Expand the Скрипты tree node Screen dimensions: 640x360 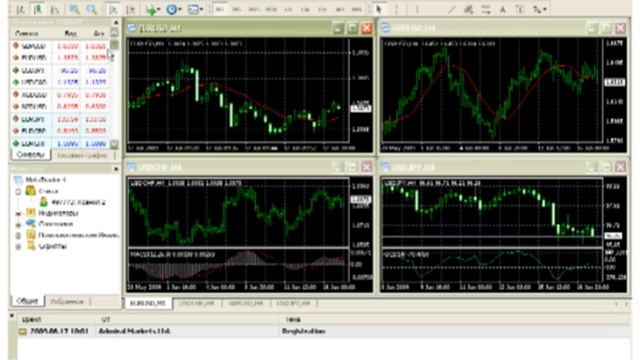pos(18,247)
